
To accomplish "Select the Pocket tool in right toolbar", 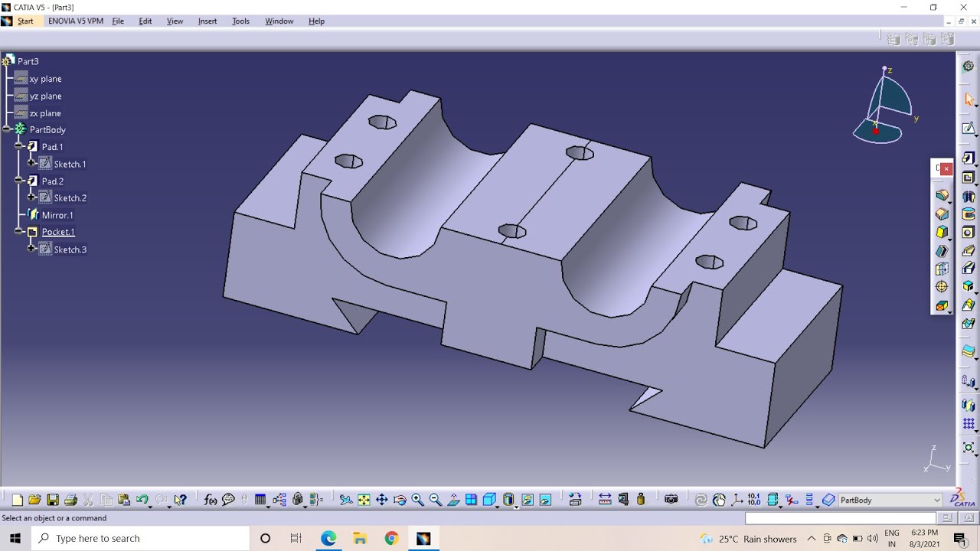I will click(x=969, y=178).
